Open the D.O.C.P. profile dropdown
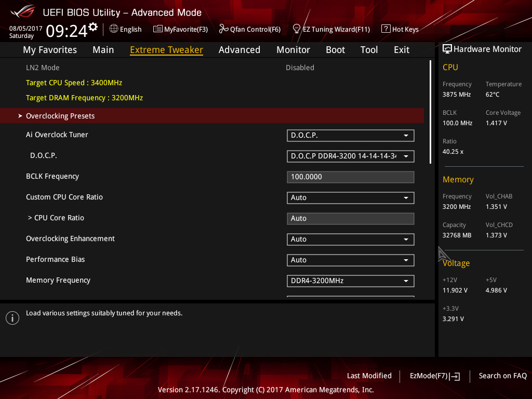532x399 pixels. (351, 156)
